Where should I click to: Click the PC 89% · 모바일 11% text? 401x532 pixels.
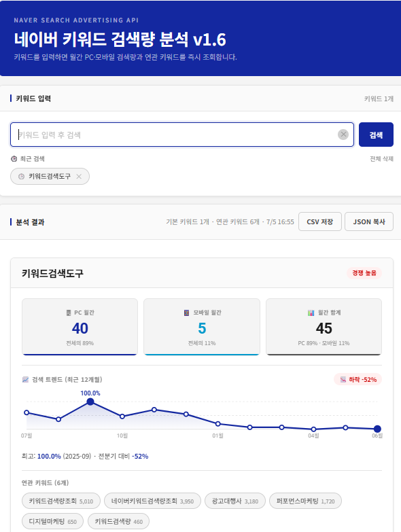point(324,343)
